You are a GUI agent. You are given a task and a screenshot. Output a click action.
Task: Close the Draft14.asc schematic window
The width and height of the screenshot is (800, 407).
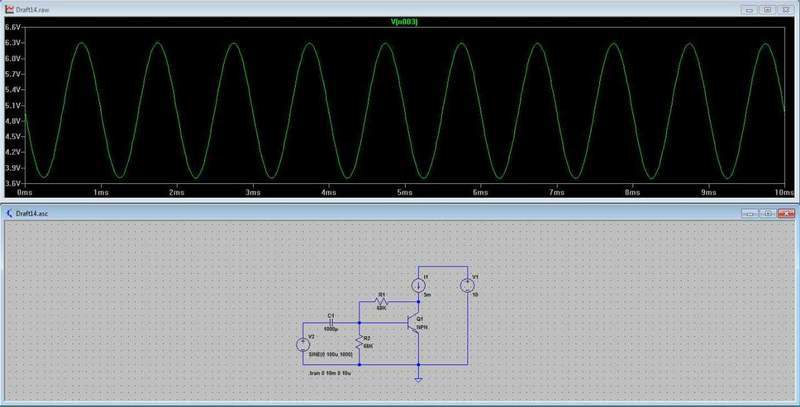click(x=787, y=213)
